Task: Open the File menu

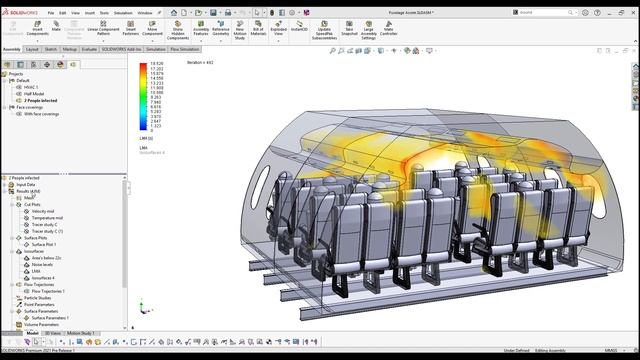Action: (x=51, y=13)
